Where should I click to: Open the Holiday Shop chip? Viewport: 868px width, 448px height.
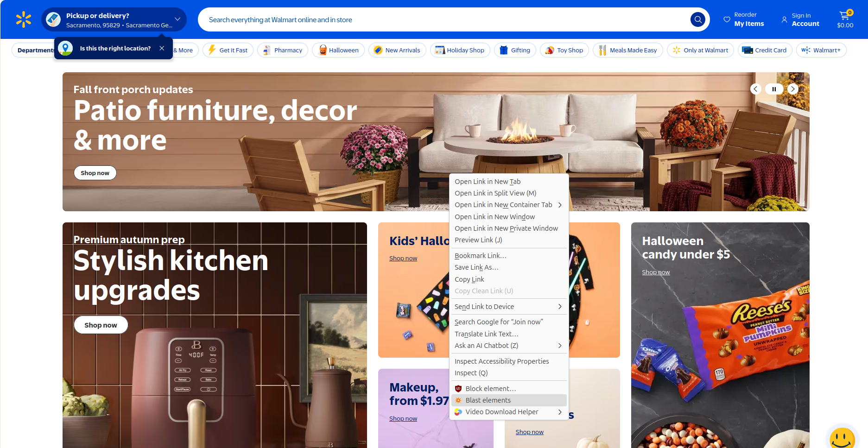460,50
